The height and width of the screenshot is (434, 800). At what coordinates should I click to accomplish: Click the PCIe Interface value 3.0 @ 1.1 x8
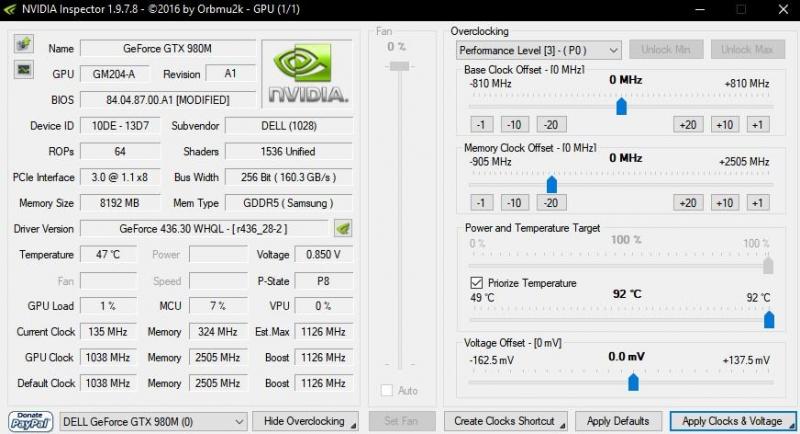click(x=120, y=177)
